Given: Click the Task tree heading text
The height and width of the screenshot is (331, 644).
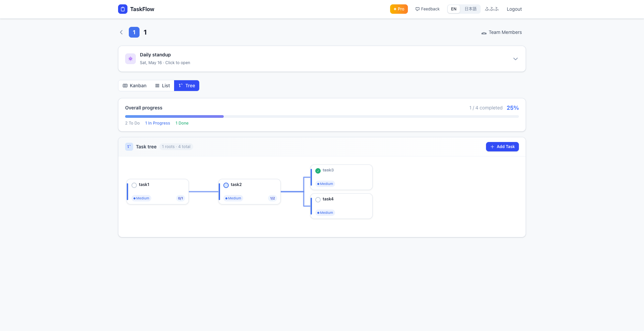Looking at the screenshot, I should [x=146, y=147].
